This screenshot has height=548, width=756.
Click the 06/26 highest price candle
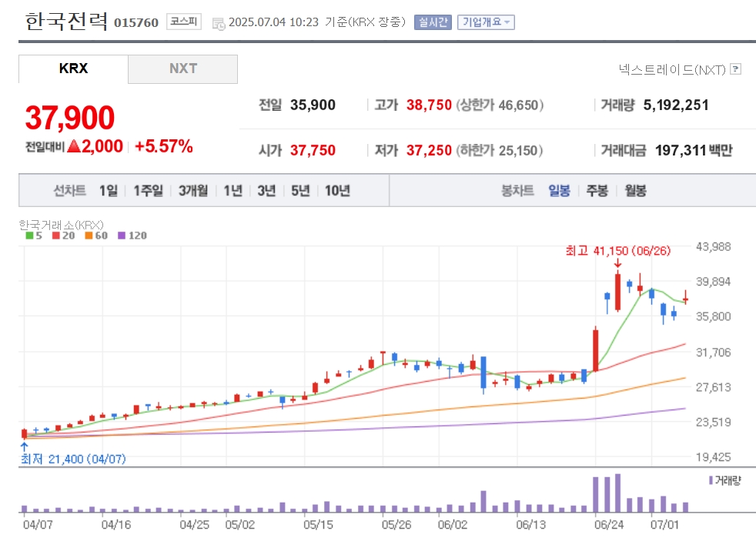click(617, 291)
